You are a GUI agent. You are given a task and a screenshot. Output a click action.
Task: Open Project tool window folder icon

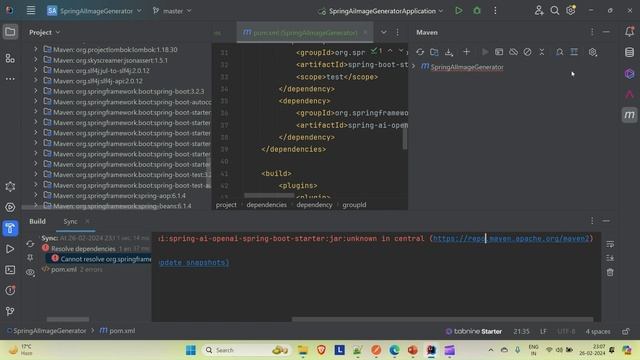point(10,32)
